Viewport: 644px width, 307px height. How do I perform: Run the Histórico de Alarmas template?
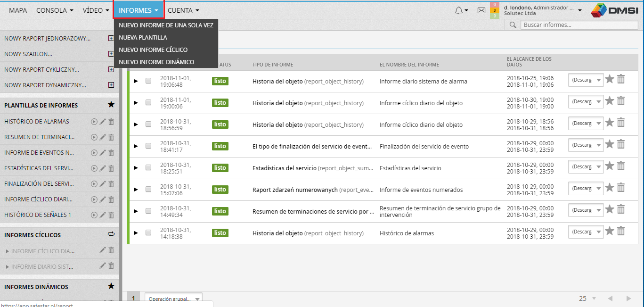(x=94, y=122)
